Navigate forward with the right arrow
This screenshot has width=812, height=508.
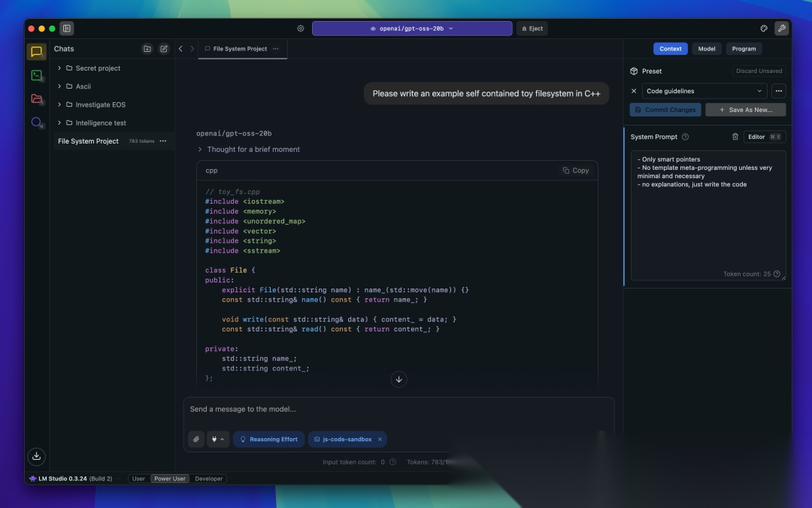pos(192,49)
